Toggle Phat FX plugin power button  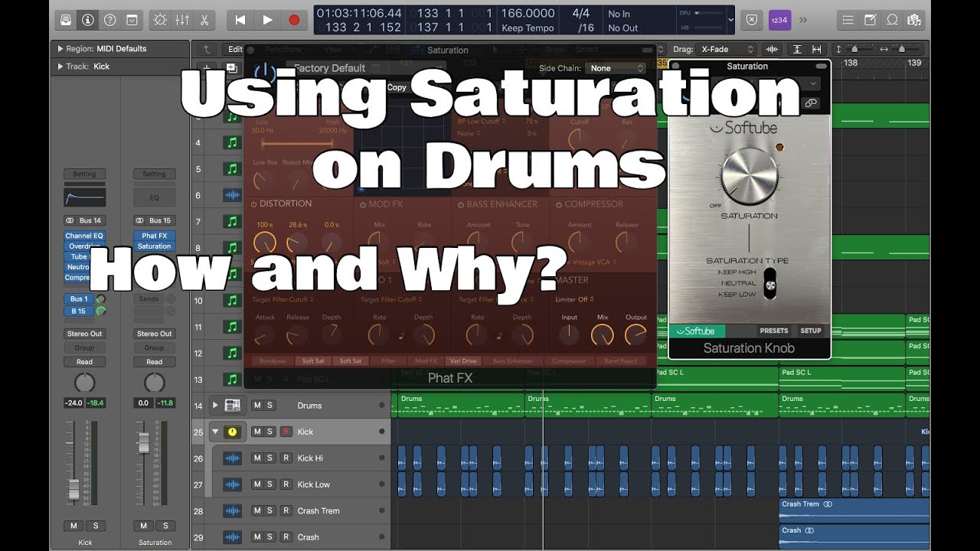click(x=265, y=73)
